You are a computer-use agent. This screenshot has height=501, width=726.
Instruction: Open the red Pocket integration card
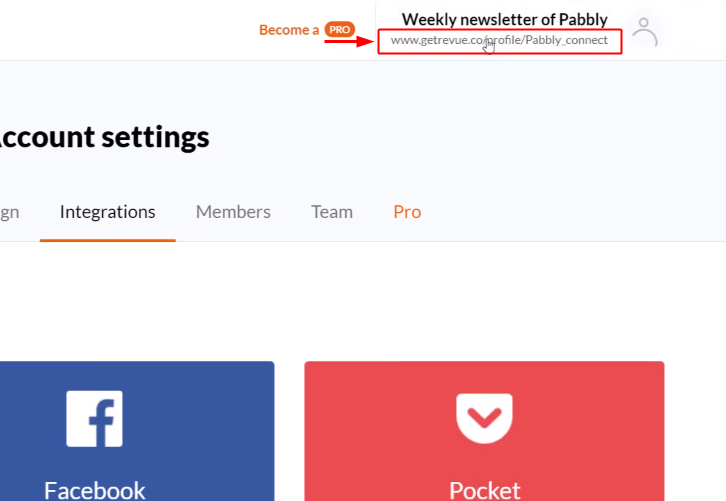click(x=484, y=431)
